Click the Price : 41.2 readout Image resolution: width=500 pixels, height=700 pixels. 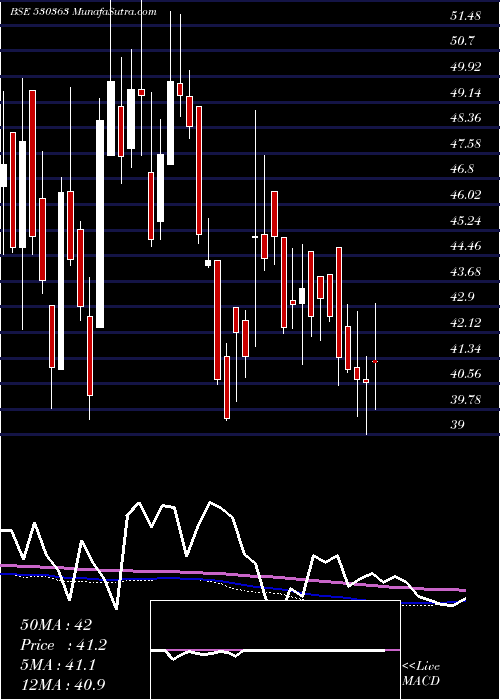[63, 645]
